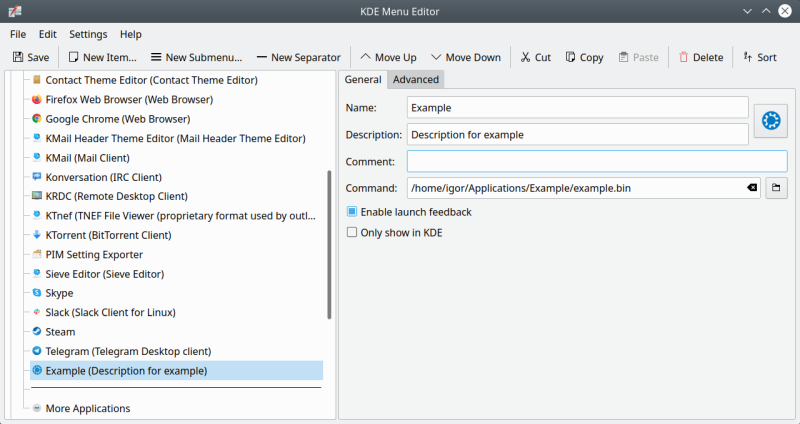The width and height of the screenshot is (800, 424).
Task: Disable Enable launch feedback checkbox
Action: 352,212
